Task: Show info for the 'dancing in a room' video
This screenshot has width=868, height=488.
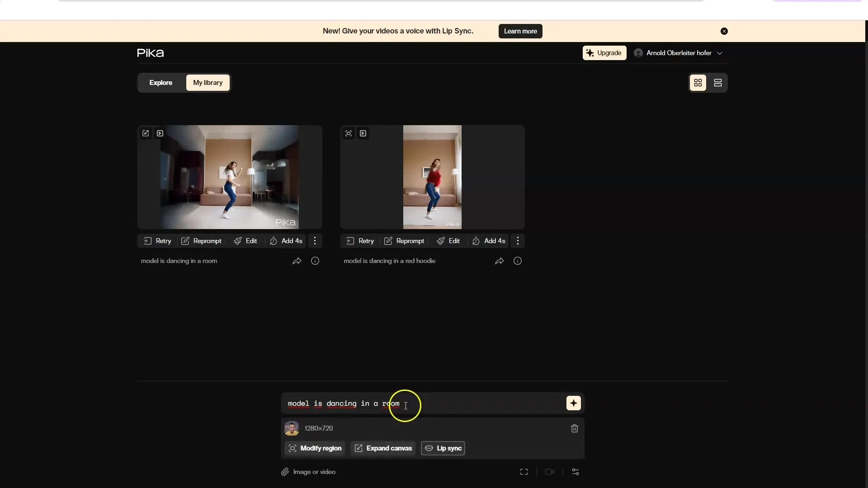Action: (315, 261)
